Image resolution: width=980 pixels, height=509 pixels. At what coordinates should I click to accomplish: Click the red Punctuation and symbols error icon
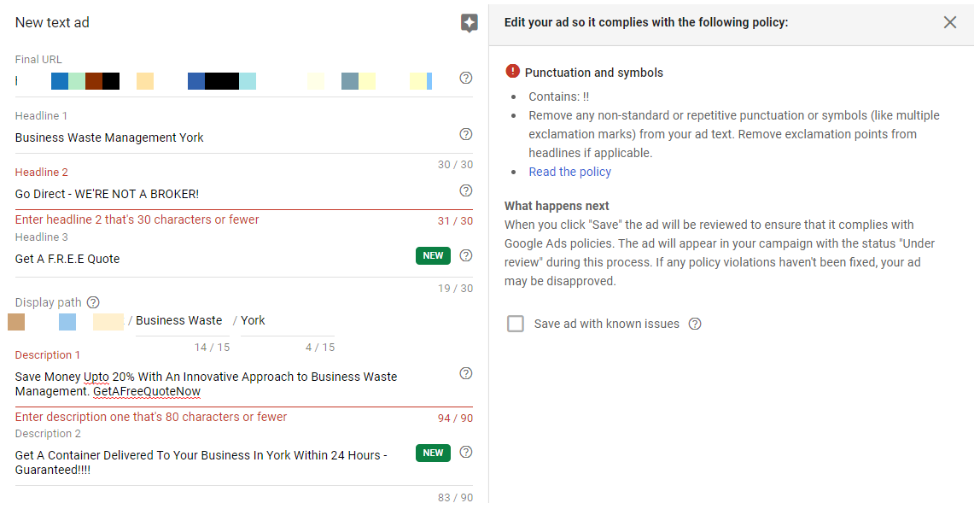coord(512,72)
